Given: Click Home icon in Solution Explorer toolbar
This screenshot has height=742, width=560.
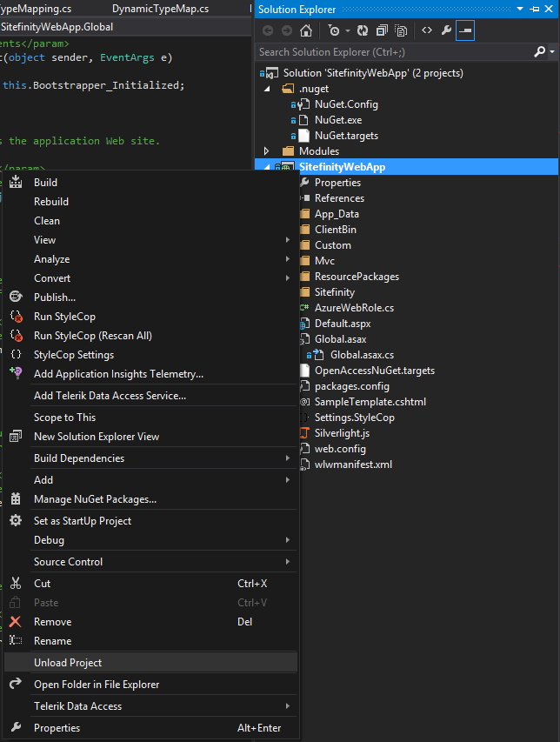Looking at the screenshot, I should click(x=306, y=30).
